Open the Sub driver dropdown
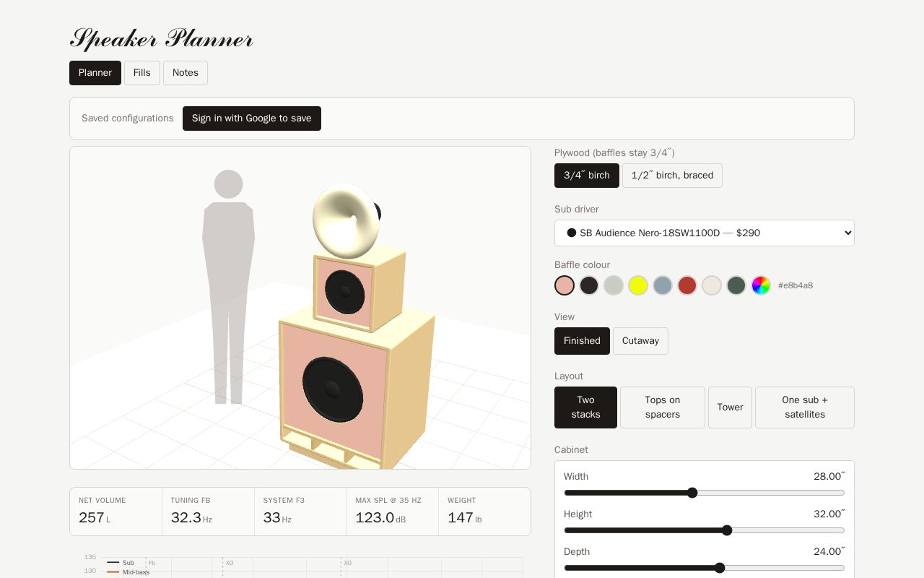 point(705,233)
